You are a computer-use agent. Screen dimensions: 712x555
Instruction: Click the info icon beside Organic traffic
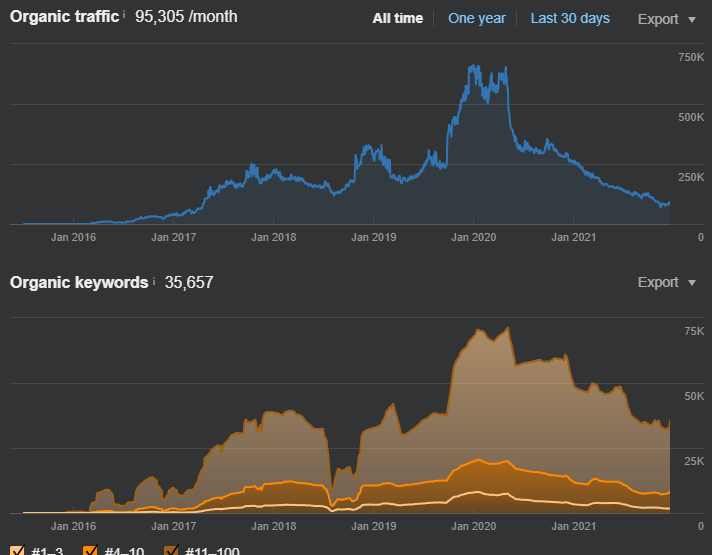point(124,15)
